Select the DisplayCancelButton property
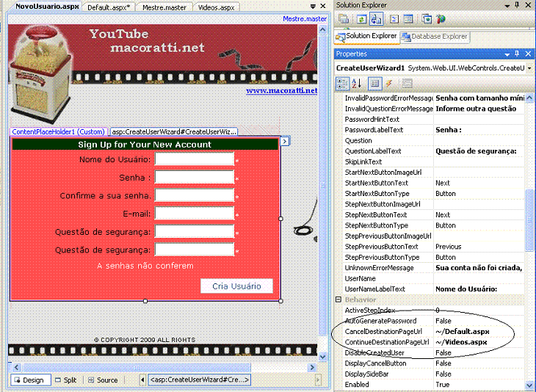The height and width of the screenshot is (392, 536). [375, 363]
